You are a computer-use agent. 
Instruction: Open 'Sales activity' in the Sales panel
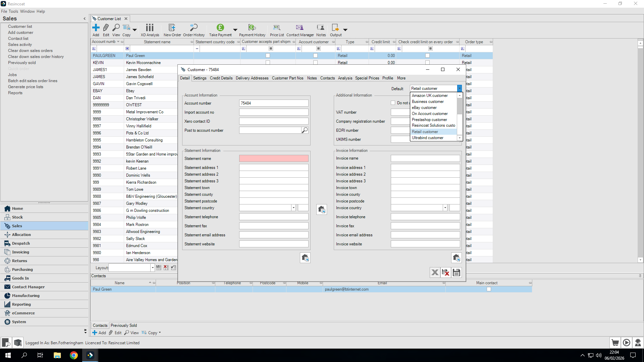click(20, 45)
